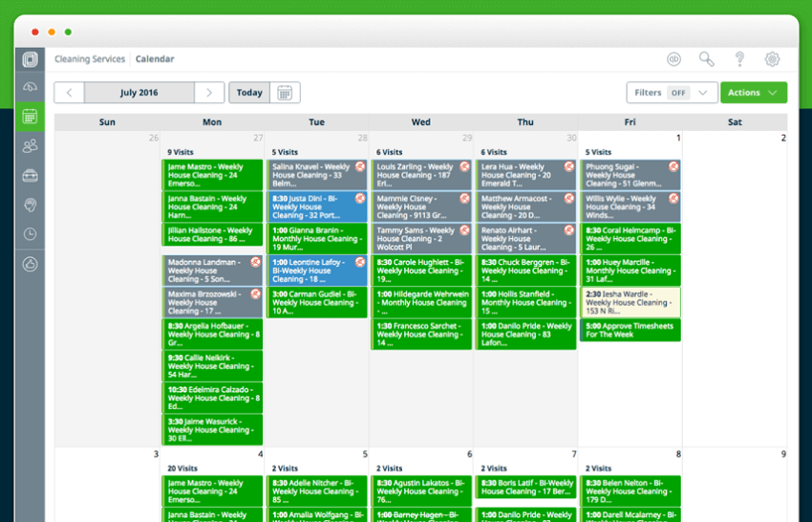Open help question mark icon

click(739, 59)
